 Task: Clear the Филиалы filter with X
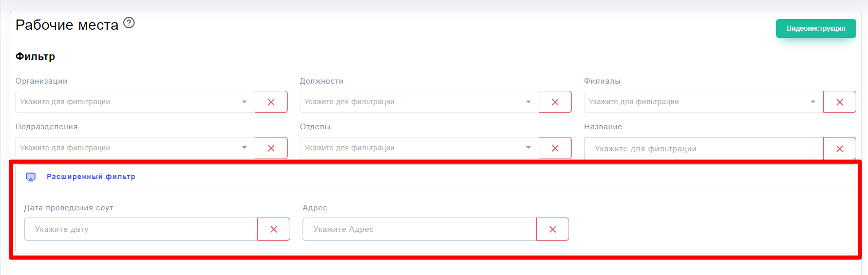pyautogui.click(x=840, y=102)
